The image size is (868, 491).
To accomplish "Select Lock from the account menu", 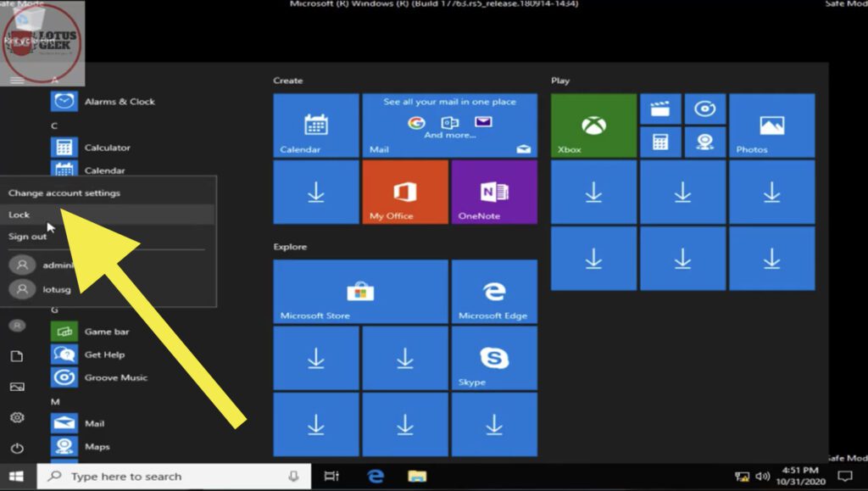I will point(19,215).
